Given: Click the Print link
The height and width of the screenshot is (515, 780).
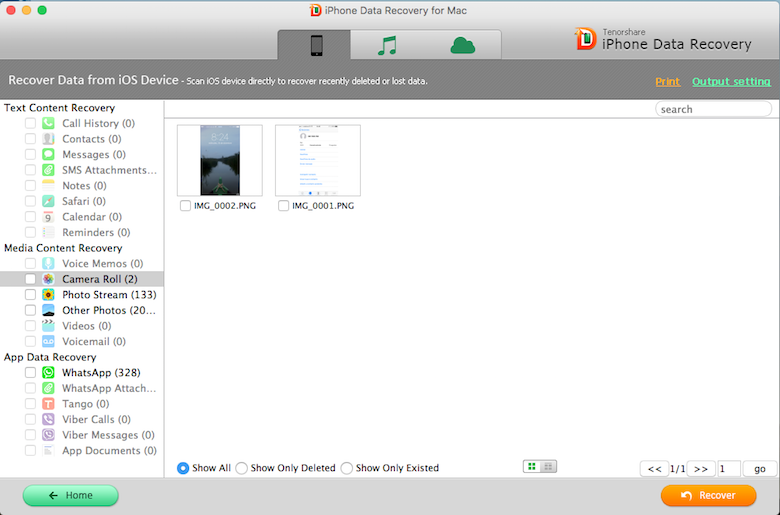Looking at the screenshot, I should pos(668,81).
